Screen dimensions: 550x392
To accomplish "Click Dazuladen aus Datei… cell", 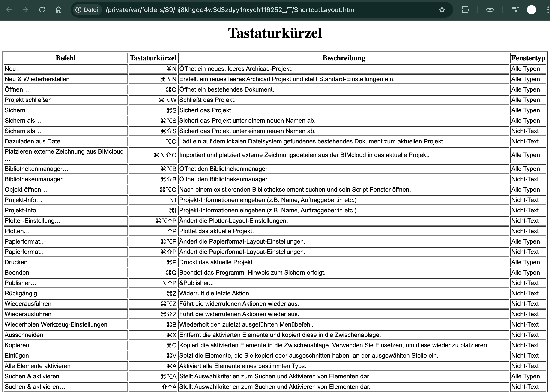I will coord(66,141).
